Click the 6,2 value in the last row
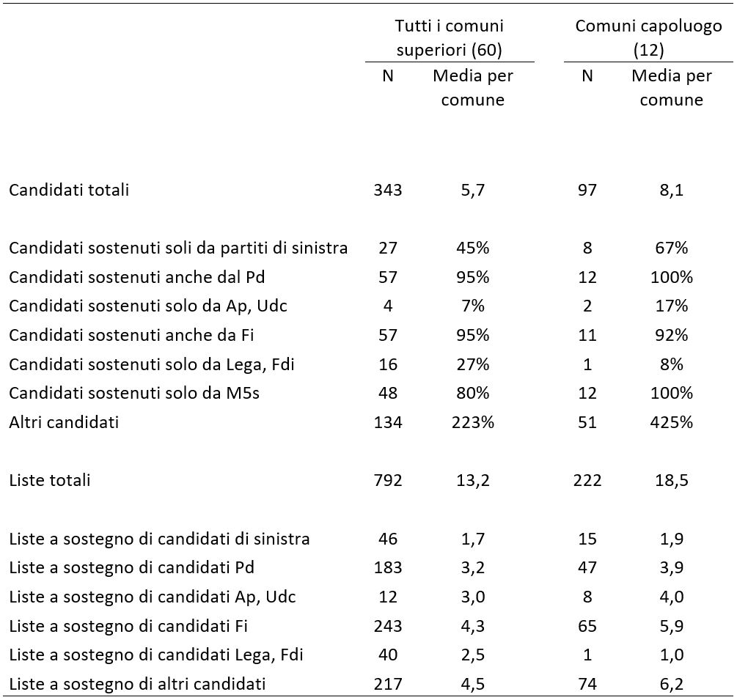737x700 pixels. pos(672,684)
